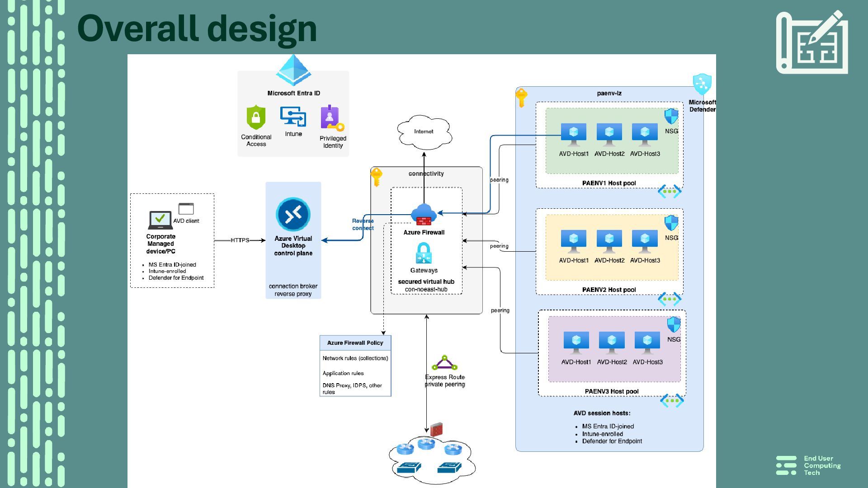Screen dimensions: 868x488
Task: Click the Microsoft Entra ID pyramid icon
Action: [x=293, y=70]
